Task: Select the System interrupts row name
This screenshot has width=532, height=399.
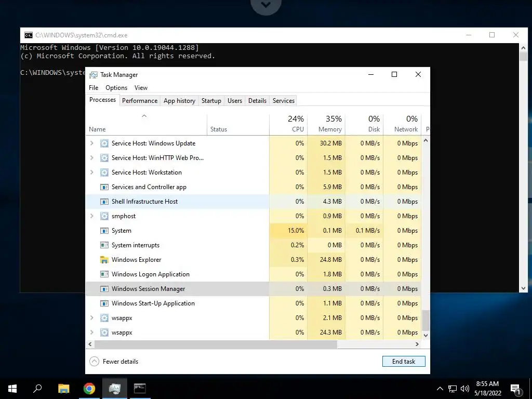Action: click(136, 245)
